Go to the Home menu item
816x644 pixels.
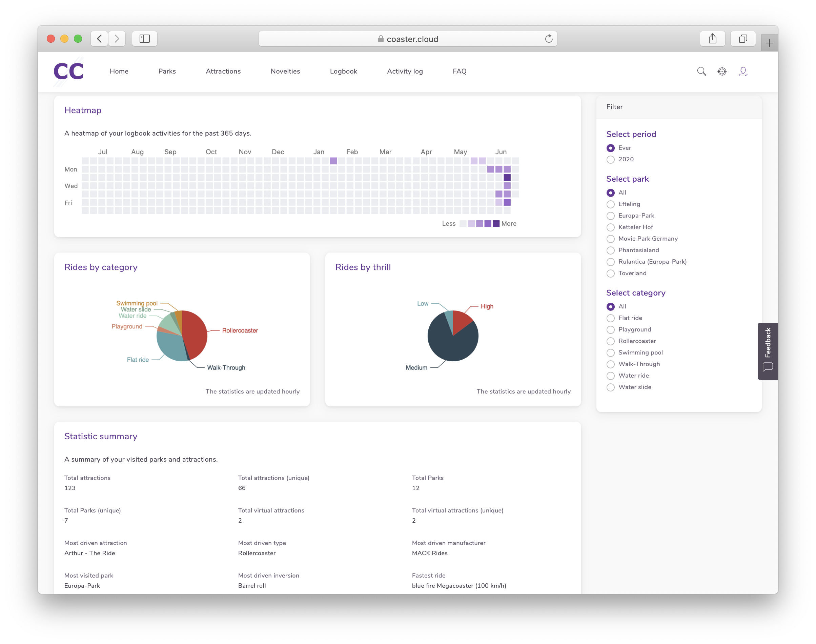[x=119, y=71]
